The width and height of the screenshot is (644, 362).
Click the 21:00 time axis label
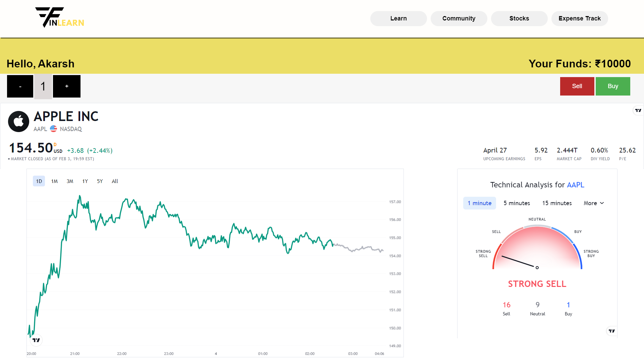coord(75,354)
